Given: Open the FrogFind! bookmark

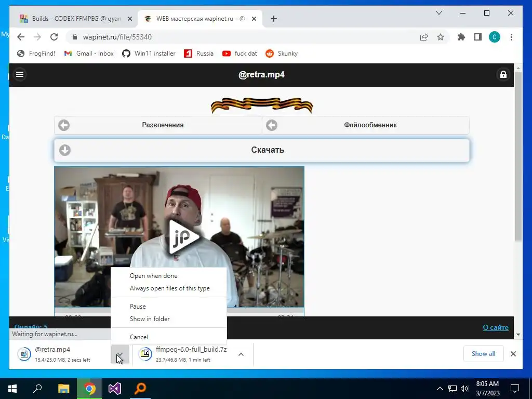Looking at the screenshot, I should coord(36,54).
